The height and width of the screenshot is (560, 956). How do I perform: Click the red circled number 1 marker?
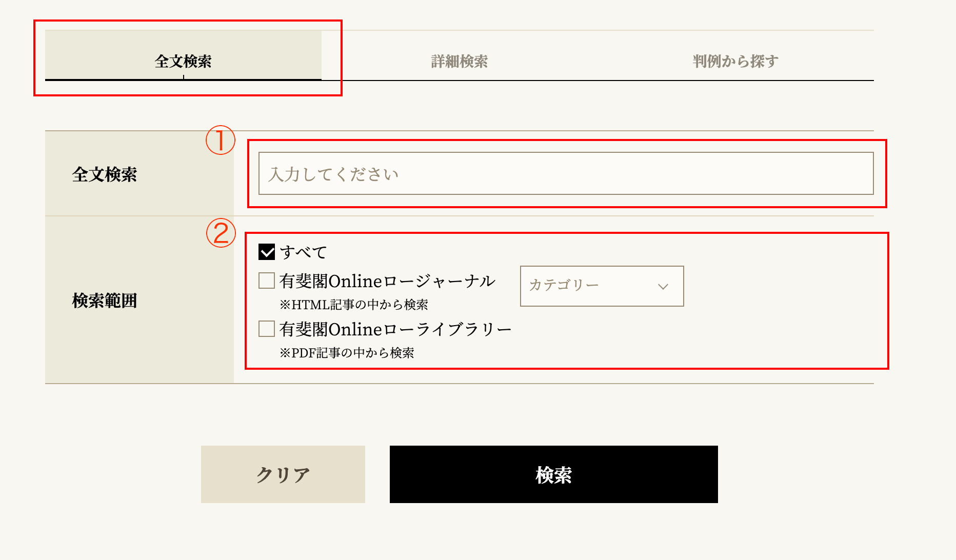221,141
